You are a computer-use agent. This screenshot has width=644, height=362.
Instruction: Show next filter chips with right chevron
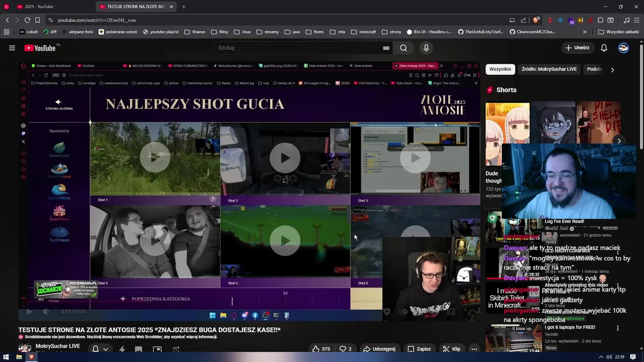(x=612, y=69)
